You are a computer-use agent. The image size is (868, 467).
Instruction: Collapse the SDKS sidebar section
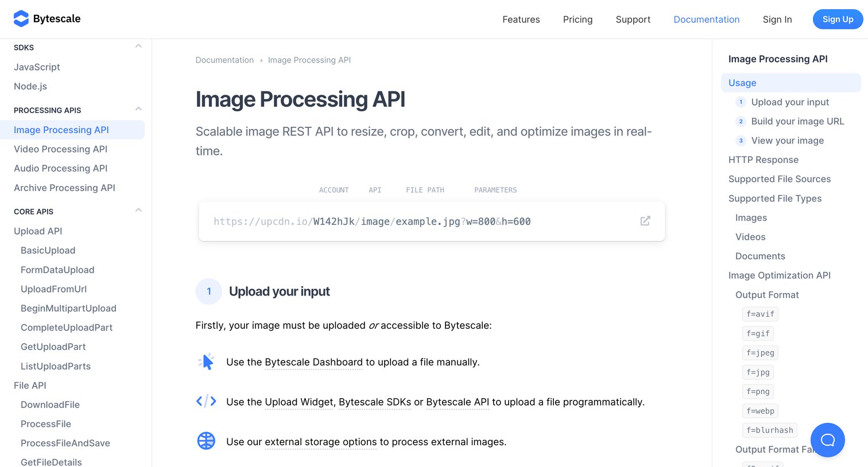click(x=138, y=46)
